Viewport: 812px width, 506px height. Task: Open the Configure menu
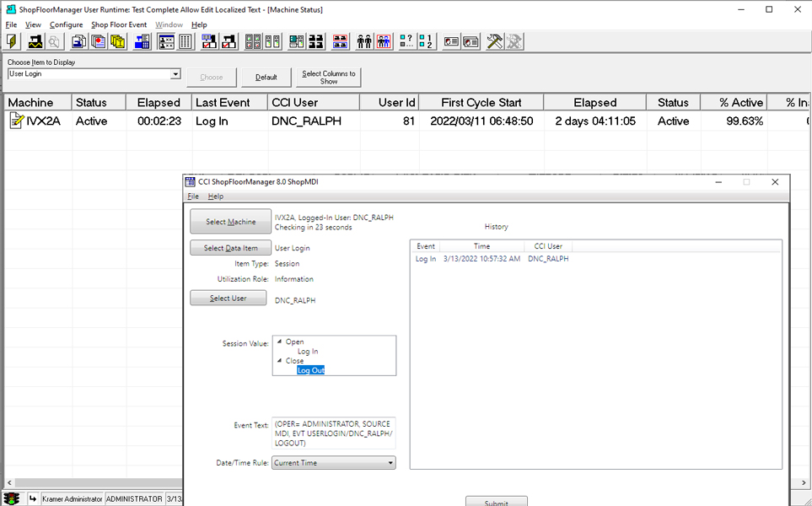tap(67, 24)
